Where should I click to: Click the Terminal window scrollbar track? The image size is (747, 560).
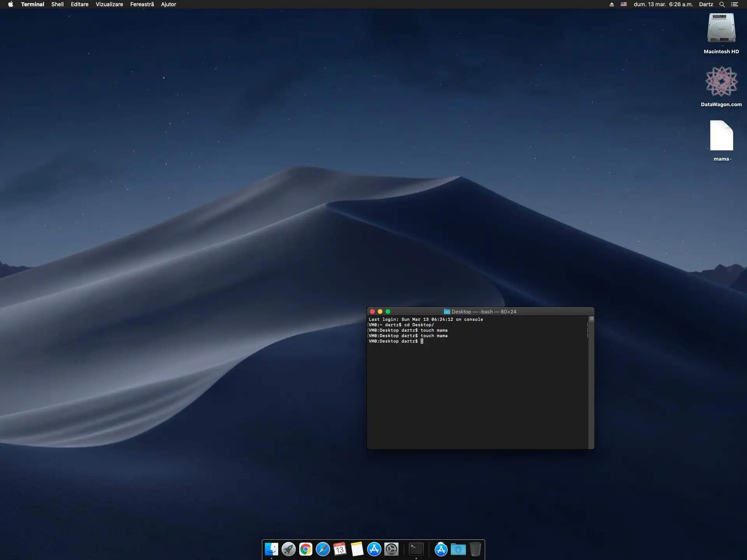click(x=591, y=385)
